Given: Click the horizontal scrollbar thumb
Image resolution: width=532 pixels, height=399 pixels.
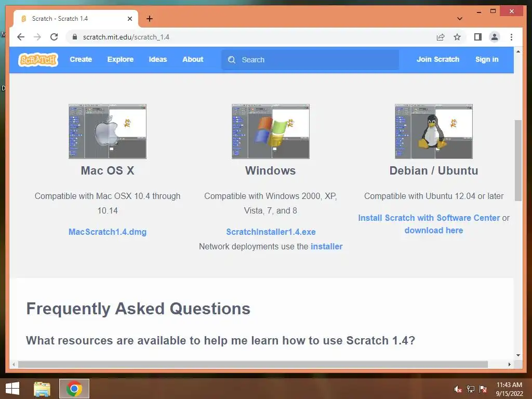Looking at the screenshot, I should coord(253,364).
